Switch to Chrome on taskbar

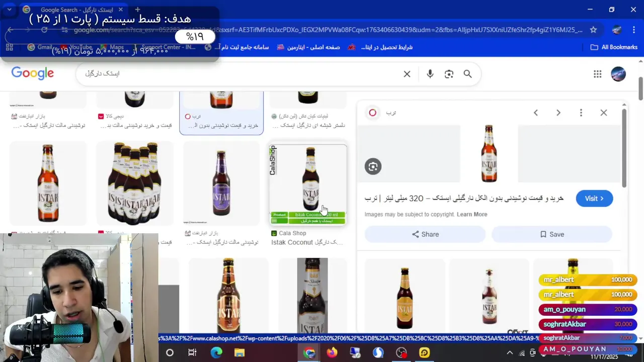309,352
